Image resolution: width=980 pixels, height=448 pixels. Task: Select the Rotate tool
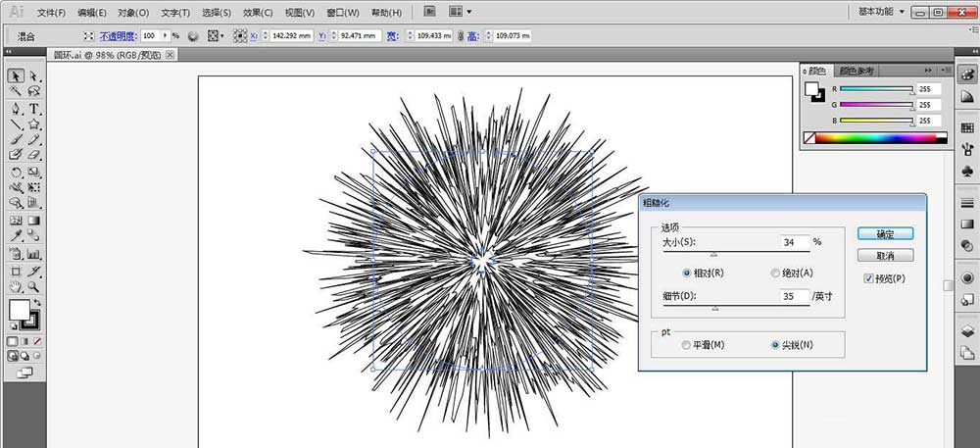[x=16, y=173]
